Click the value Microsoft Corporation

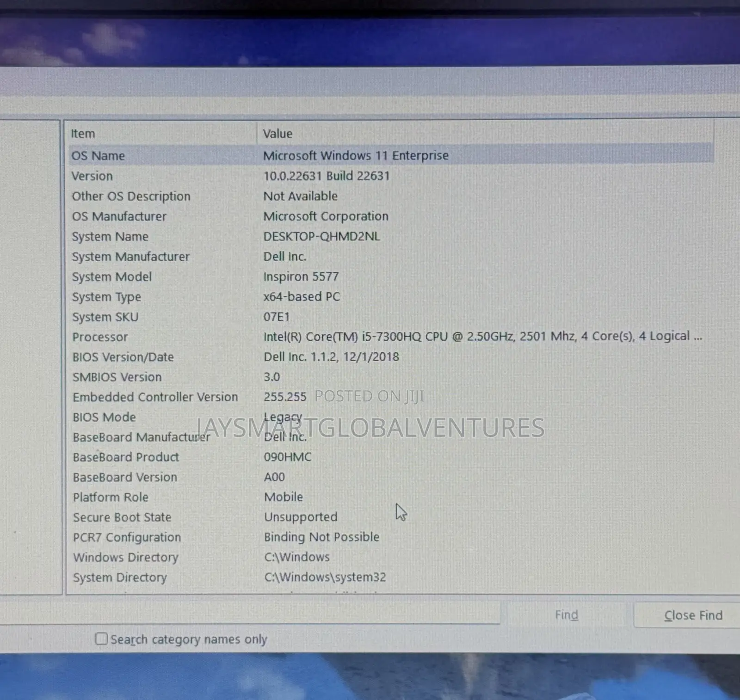pos(326,216)
